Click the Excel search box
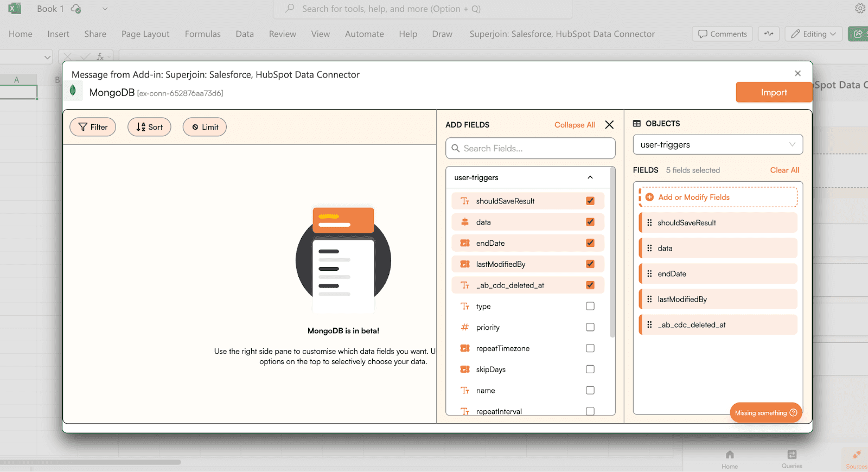Image resolution: width=868 pixels, height=472 pixels. [x=423, y=9]
